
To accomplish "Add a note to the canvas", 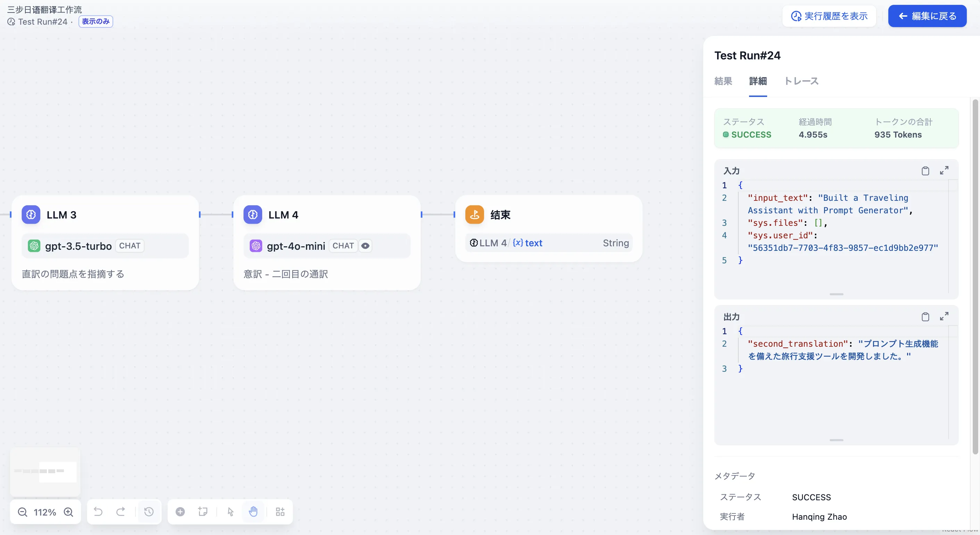I will (203, 512).
